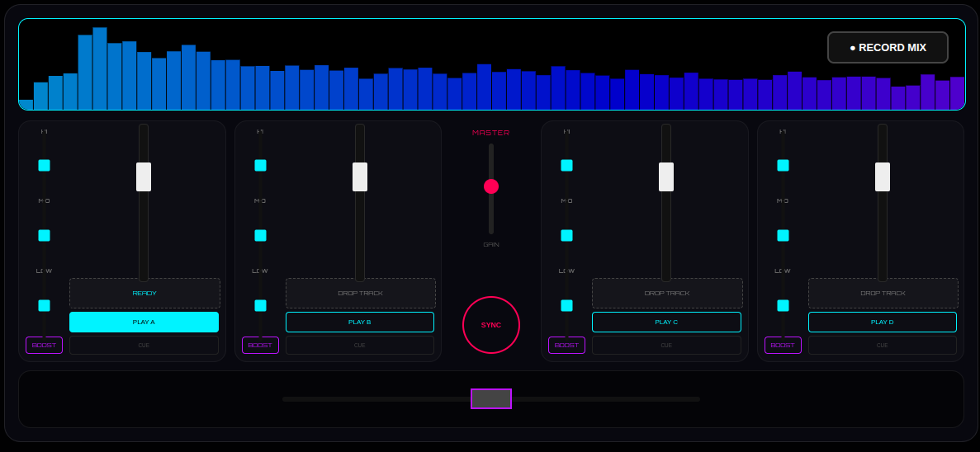Viewport: 980px width, 452px height.
Task: Click CUE below PLAY A
Action: tap(144, 346)
